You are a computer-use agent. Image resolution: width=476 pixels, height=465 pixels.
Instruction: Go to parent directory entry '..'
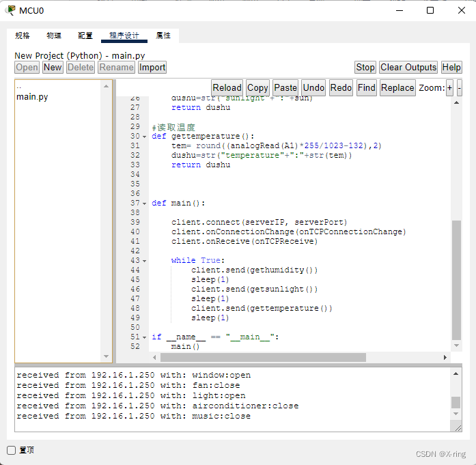[x=19, y=87]
